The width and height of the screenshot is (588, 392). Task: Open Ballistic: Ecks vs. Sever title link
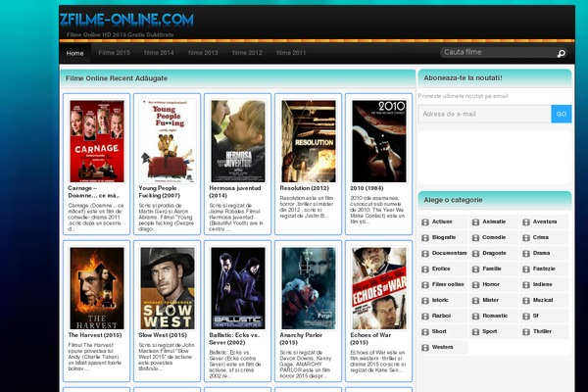click(x=234, y=339)
